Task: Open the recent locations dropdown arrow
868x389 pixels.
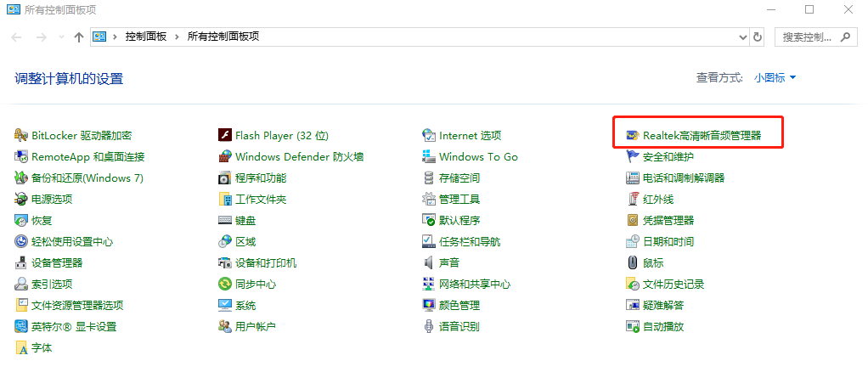Action: (61, 37)
